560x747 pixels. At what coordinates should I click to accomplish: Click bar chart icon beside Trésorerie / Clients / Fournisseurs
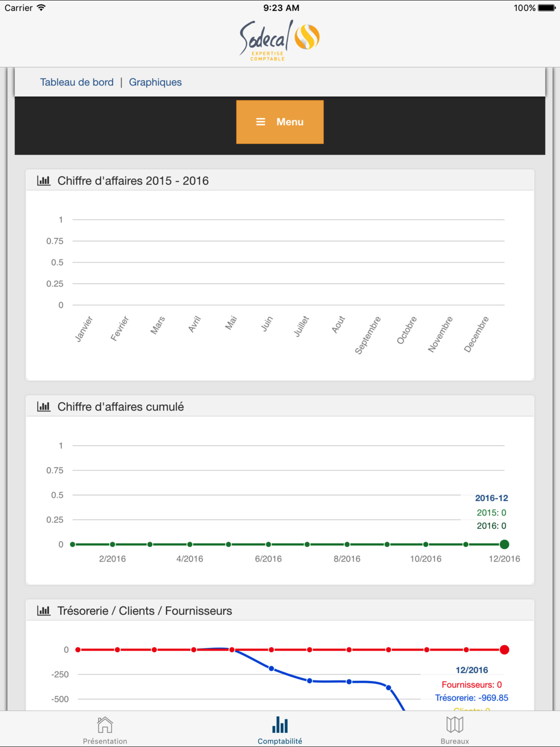point(44,610)
